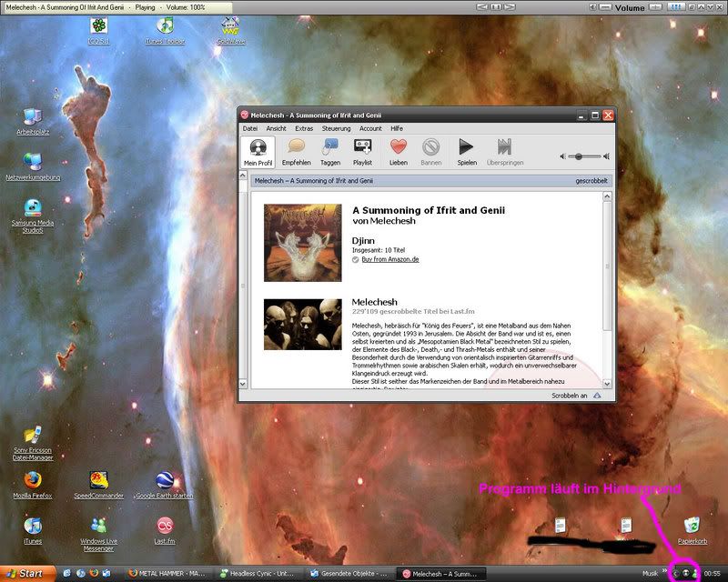Decrease volume with the minus button
This screenshot has height=582, width=728.
605,7
